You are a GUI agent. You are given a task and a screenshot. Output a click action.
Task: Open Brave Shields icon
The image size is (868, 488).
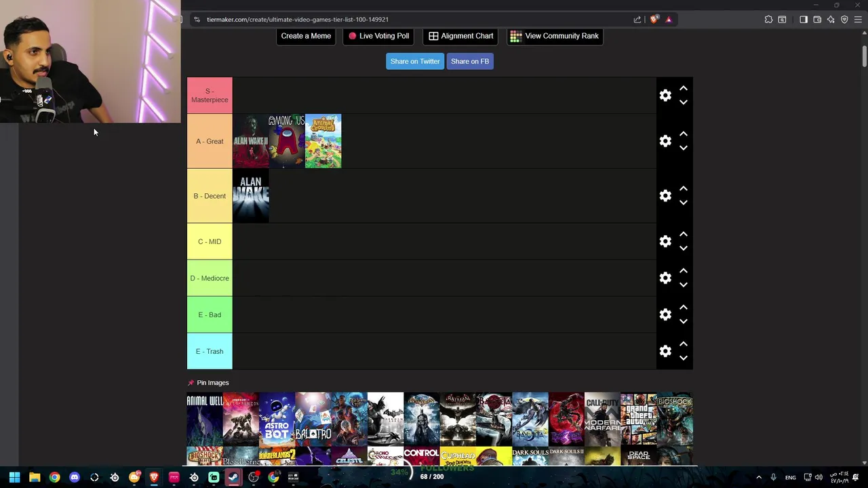(654, 20)
